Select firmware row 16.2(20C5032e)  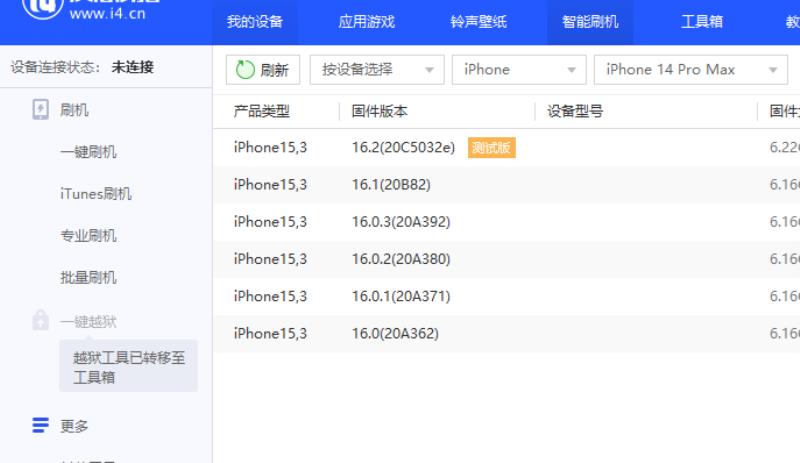coord(506,148)
